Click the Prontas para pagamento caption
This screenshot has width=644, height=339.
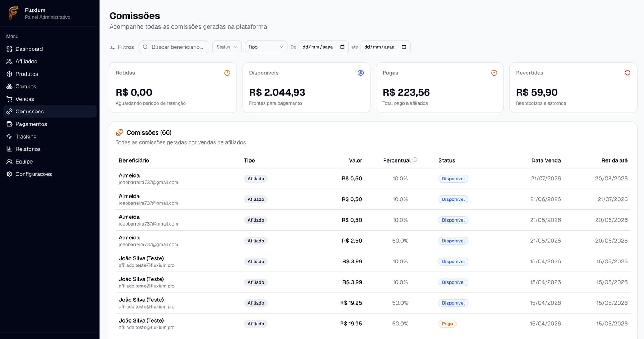[275, 103]
